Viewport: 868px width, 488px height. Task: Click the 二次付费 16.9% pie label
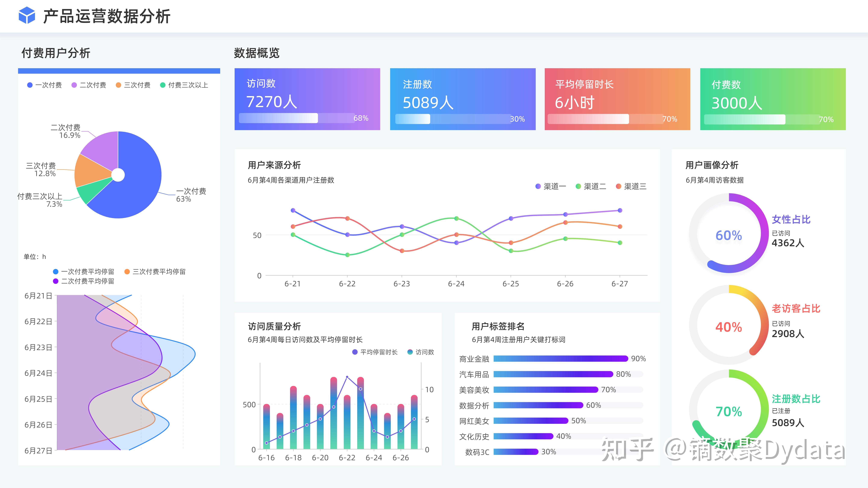tap(66, 131)
